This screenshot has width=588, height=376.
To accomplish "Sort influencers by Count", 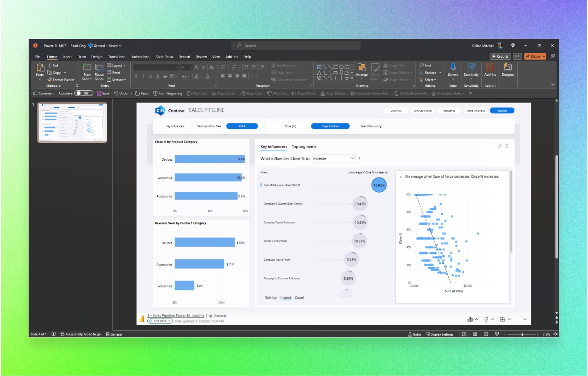I will 299,297.
